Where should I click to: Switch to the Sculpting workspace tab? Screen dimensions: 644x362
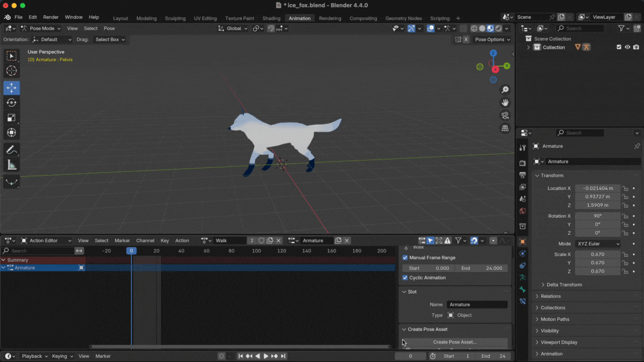pos(176,18)
